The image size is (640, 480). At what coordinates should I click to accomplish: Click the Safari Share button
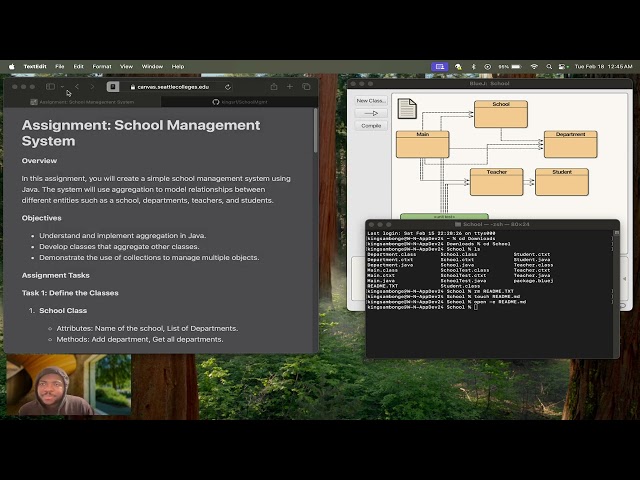click(274, 87)
